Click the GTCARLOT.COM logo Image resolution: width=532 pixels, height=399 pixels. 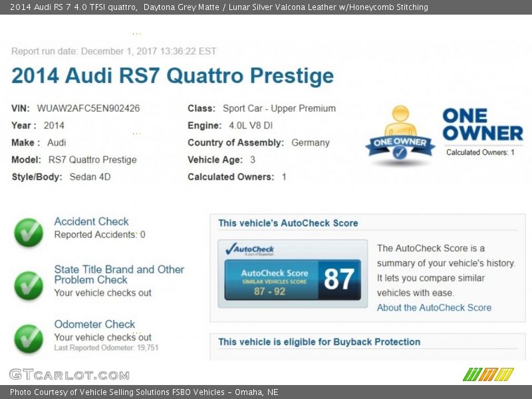[70, 375]
